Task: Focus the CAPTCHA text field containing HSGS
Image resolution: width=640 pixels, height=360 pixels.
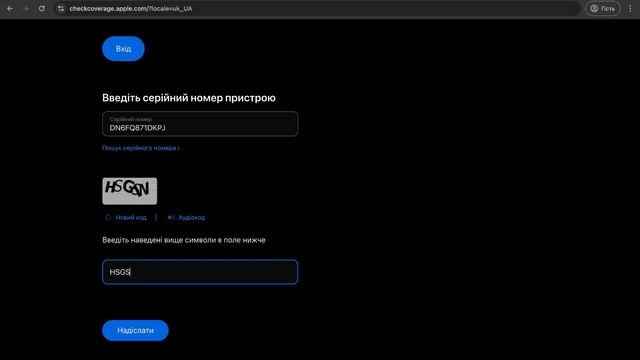Action: (x=200, y=272)
